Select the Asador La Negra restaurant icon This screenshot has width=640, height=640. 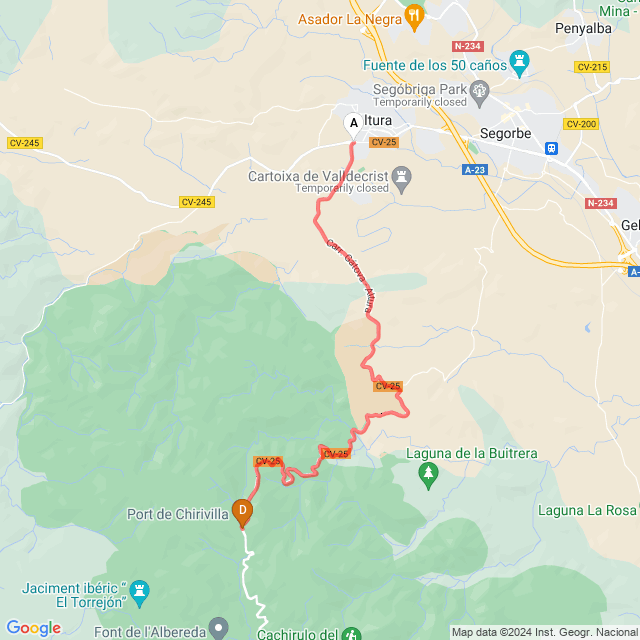(x=414, y=18)
